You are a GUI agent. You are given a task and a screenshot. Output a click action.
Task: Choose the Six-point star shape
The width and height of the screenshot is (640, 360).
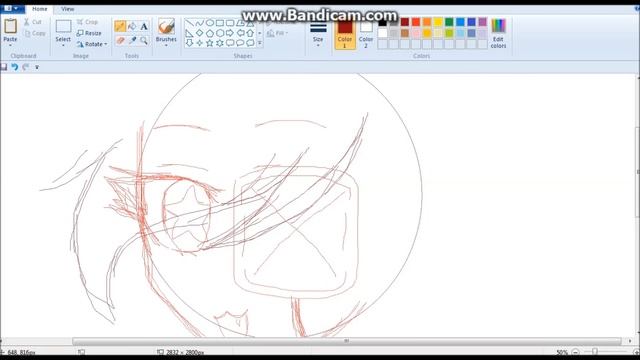pos(220,43)
